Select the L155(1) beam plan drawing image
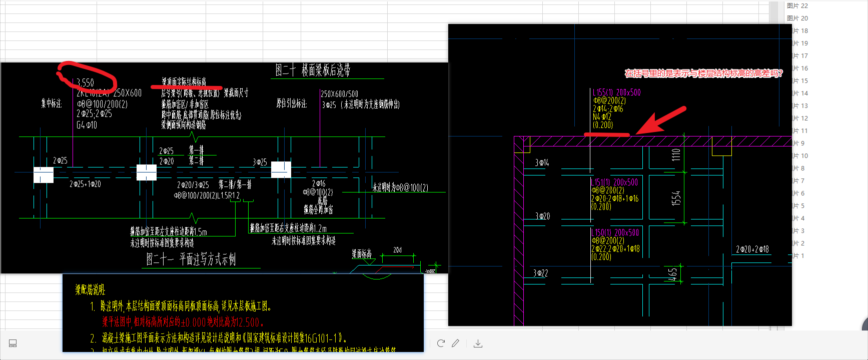The image size is (868, 360). 620,175
